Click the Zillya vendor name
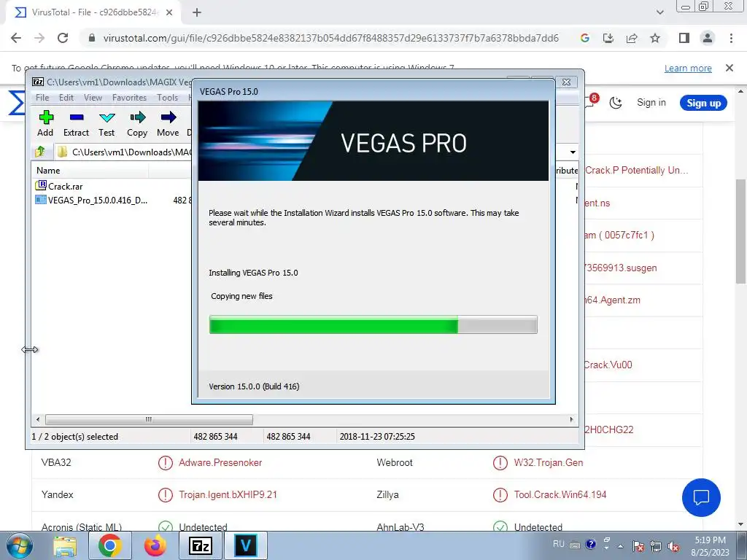Viewport: 747px width, 560px height. click(387, 495)
